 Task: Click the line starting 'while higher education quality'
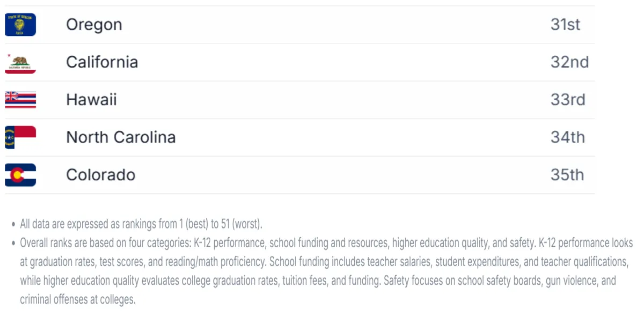(318, 281)
